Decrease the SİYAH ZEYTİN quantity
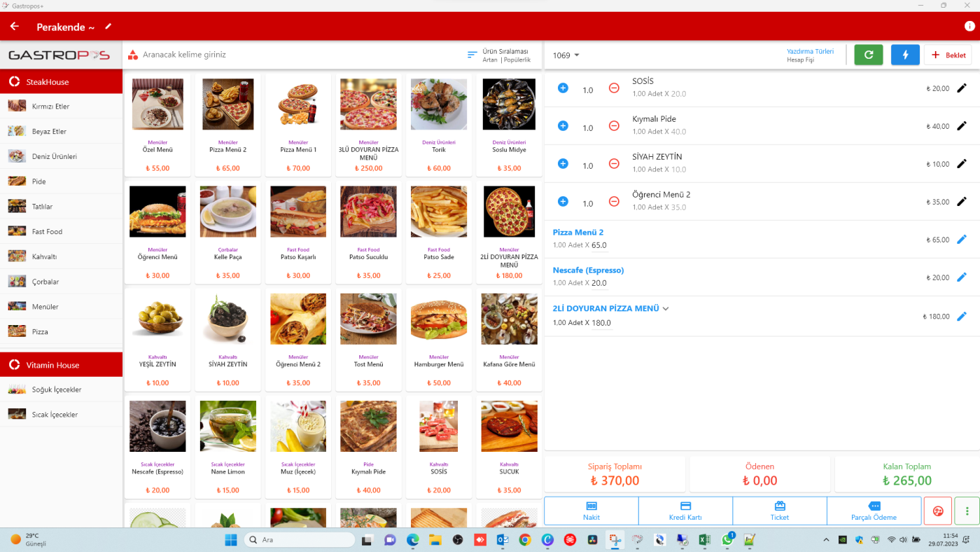The width and height of the screenshot is (980, 552). click(614, 164)
